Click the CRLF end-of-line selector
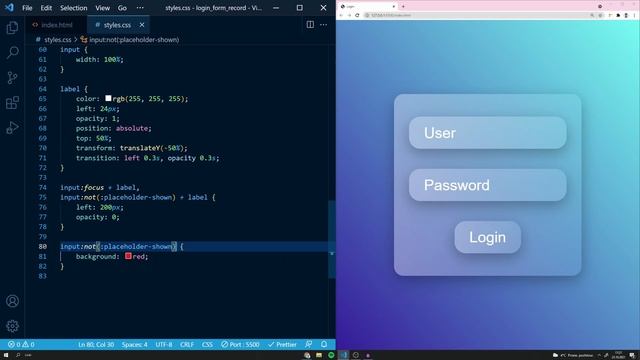This screenshot has width=640, height=360. pos(187,344)
